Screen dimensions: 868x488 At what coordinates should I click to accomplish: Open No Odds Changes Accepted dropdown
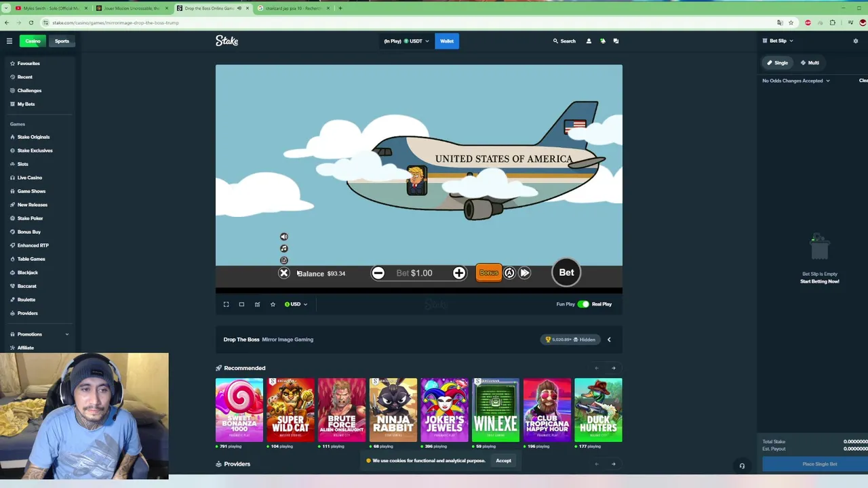click(796, 81)
